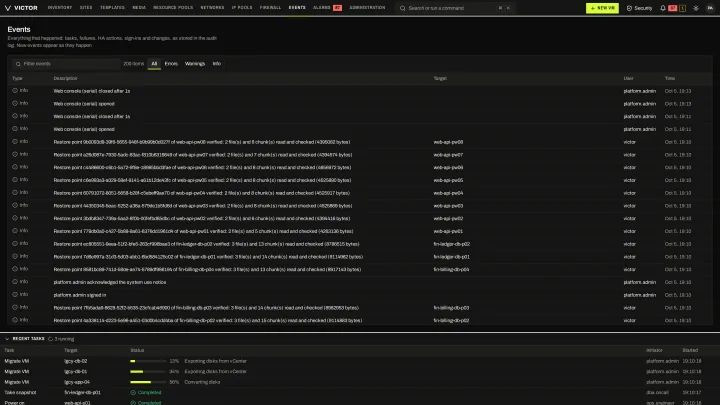Viewport: 720px width, 405px height.
Task: Click the Security shield icon
Action: pos(629,8)
